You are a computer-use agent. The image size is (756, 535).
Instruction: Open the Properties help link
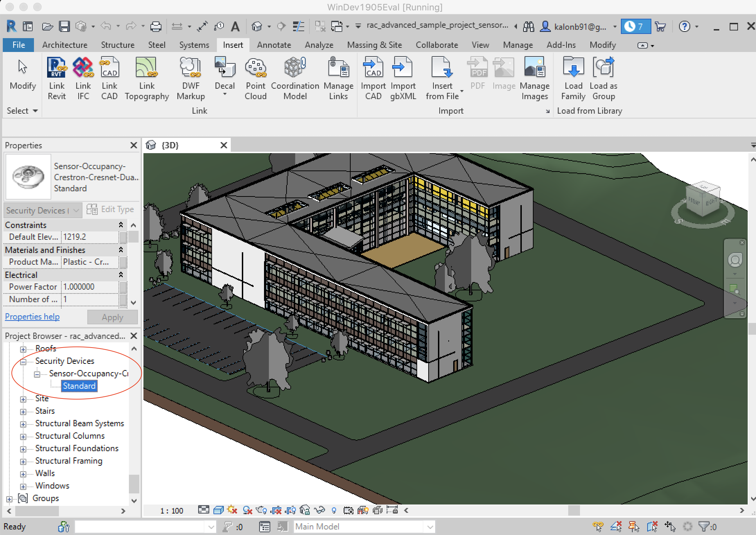tap(32, 317)
